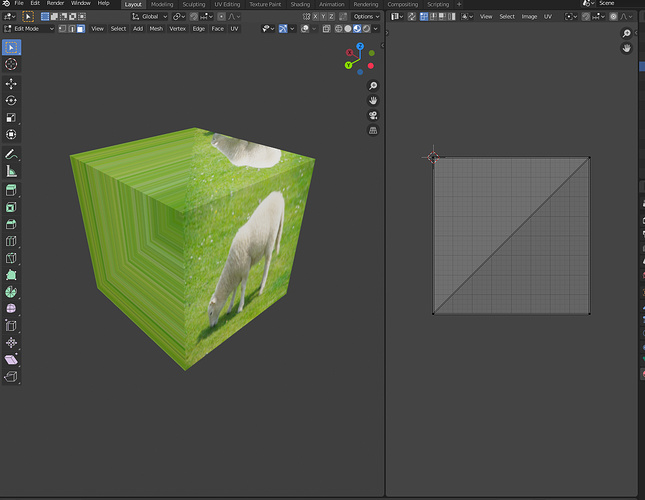645x500 pixels.
Task: Open the shading options dropdown arrow
Action: [376, 29]
